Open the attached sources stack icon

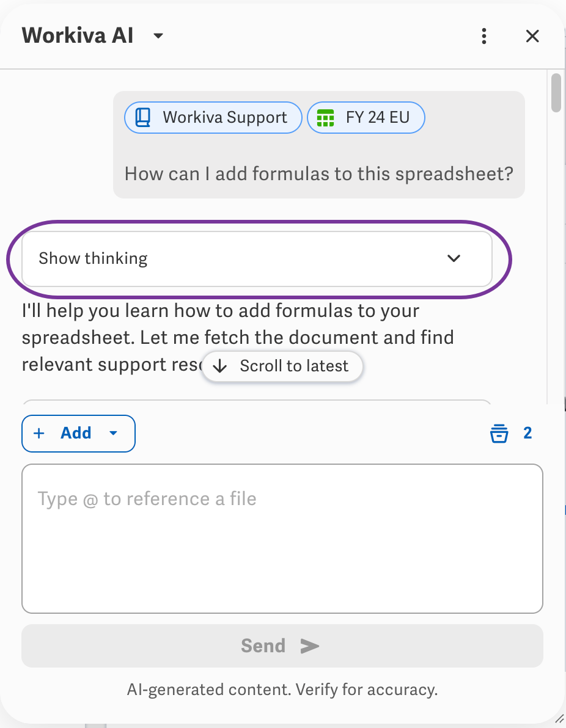499,433
